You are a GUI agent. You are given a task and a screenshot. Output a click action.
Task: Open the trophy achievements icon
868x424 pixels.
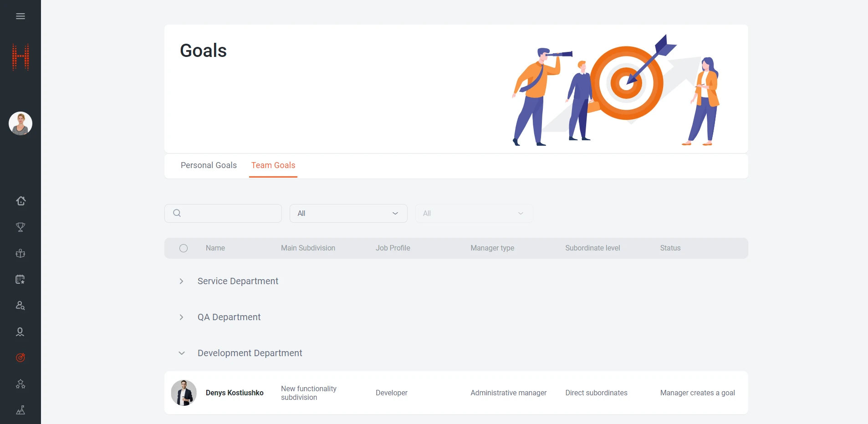20,227
